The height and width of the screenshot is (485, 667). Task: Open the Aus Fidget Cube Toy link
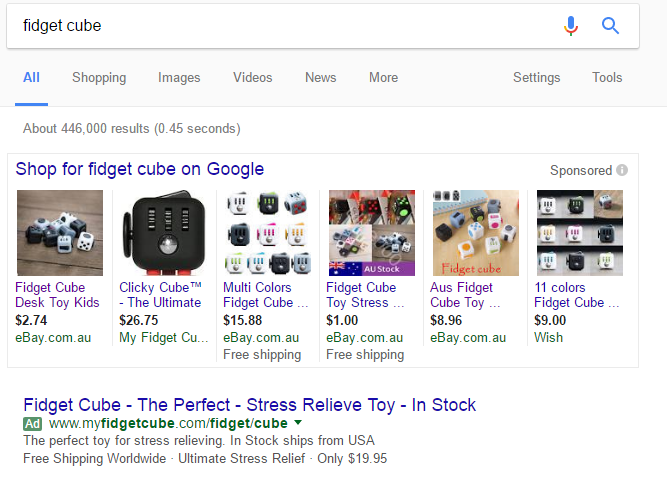coord(465,295)
